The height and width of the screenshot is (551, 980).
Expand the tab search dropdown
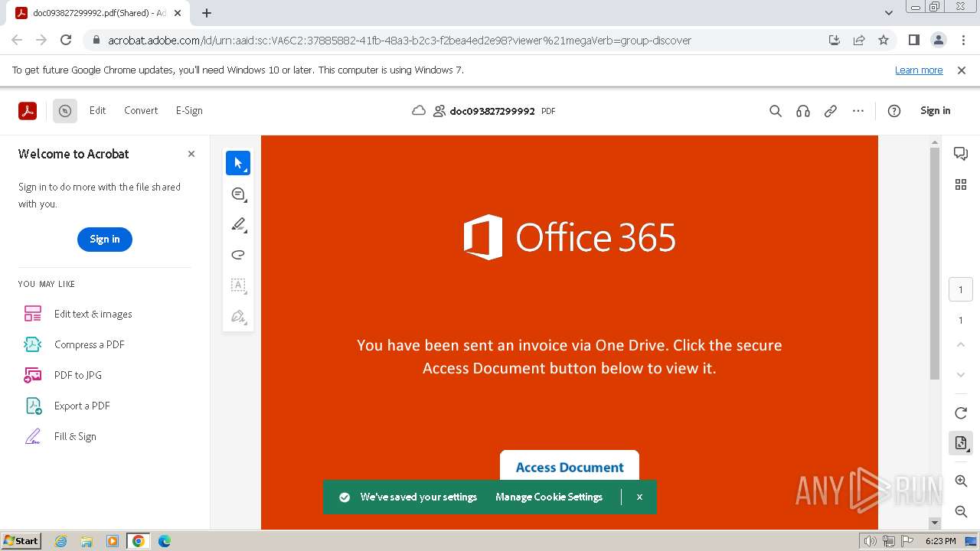click(888, 13)
